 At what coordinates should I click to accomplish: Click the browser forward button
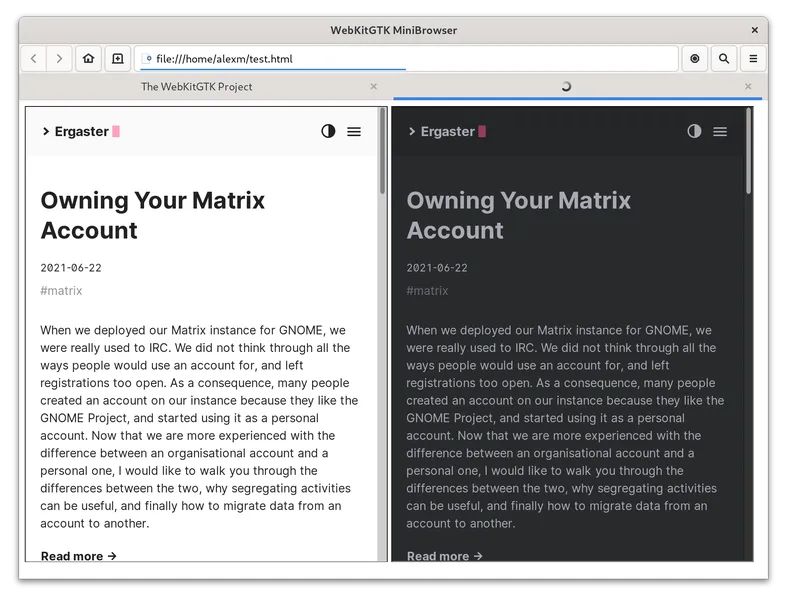tap(59, 59)
